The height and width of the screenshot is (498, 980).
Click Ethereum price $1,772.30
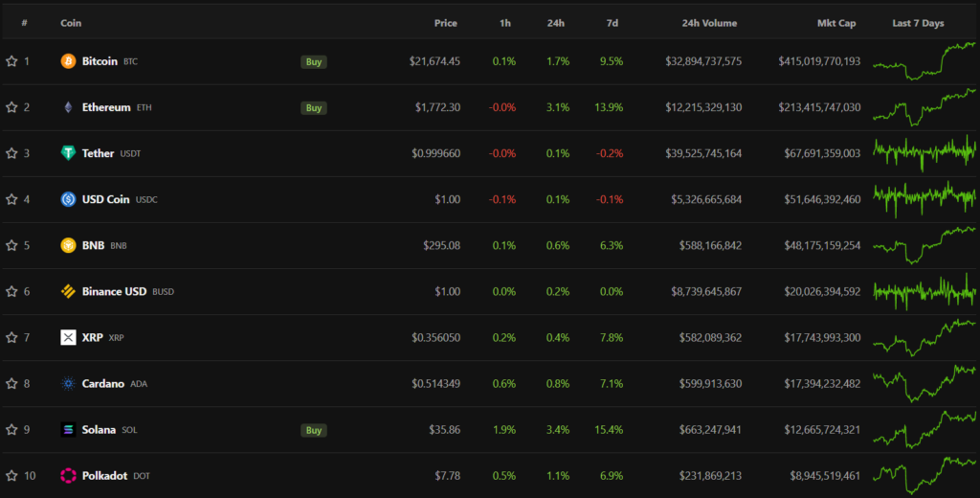[437, 107]
